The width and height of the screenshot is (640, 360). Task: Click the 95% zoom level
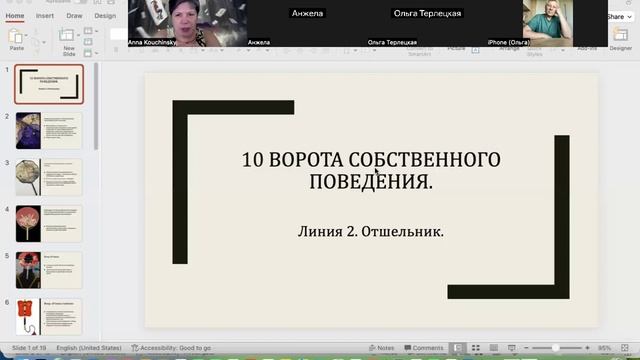coord(604,348)
